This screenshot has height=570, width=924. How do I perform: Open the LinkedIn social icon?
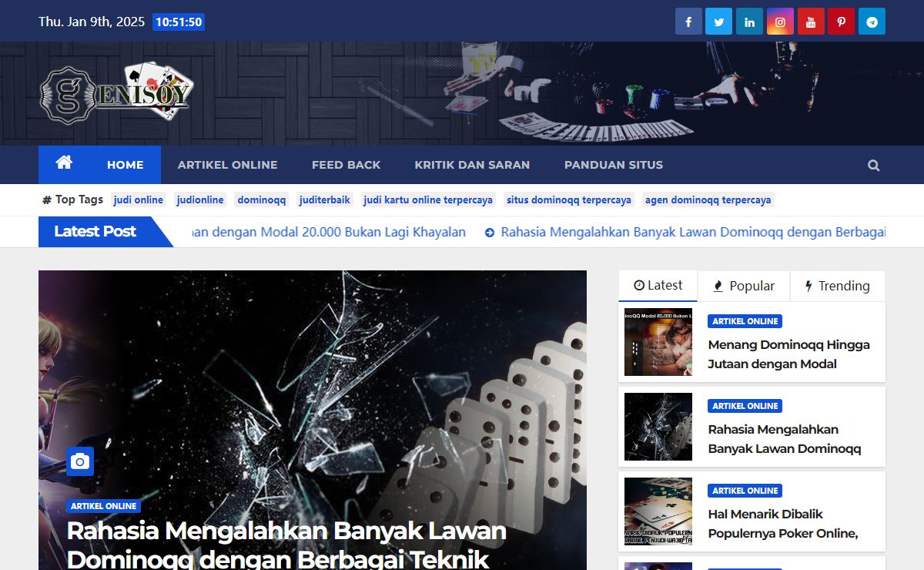tap(749, 21)
